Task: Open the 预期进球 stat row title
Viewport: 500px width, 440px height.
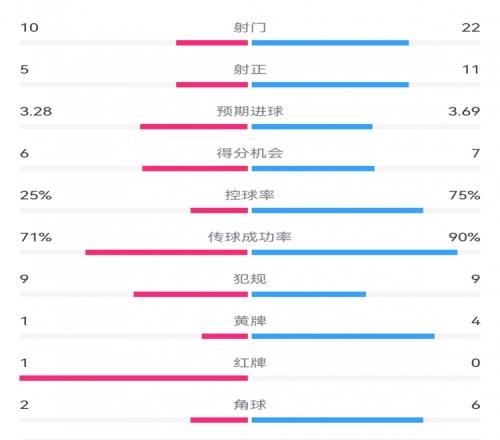Action: click(250, 111)
